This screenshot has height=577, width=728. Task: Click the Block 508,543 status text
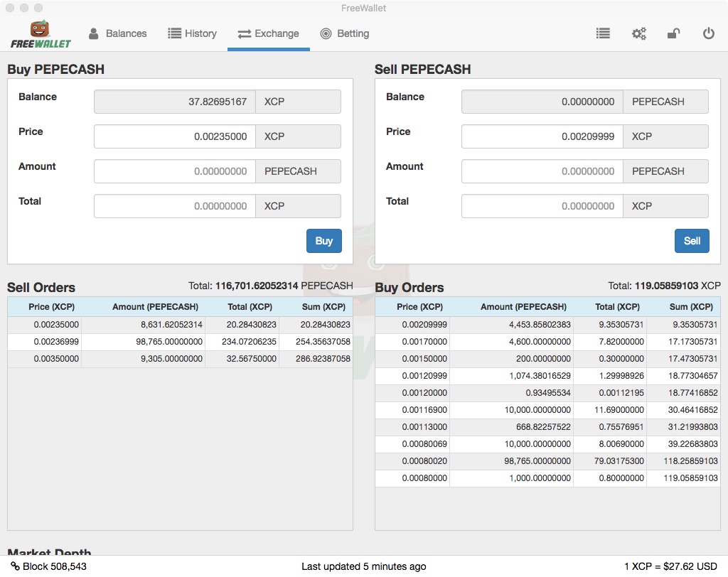point(54,566)
